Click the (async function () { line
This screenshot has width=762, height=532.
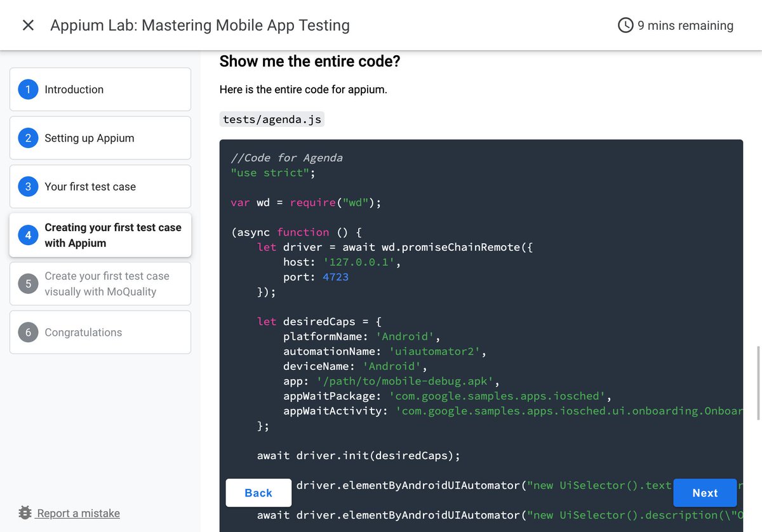296,232
